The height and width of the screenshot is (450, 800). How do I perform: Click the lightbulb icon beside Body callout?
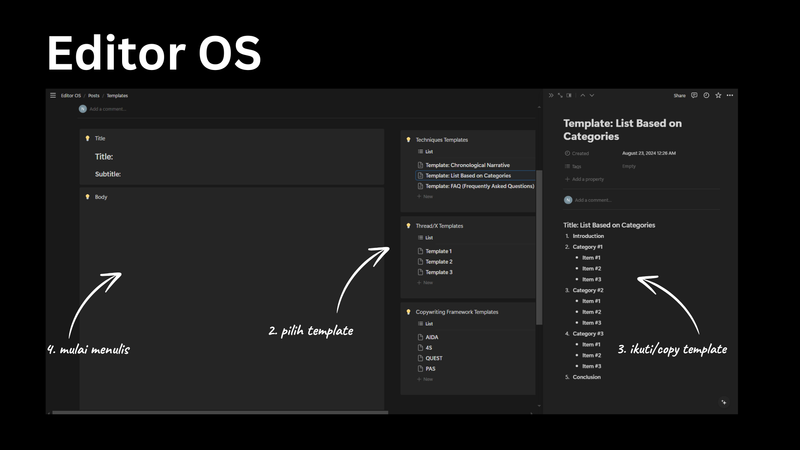87,197
